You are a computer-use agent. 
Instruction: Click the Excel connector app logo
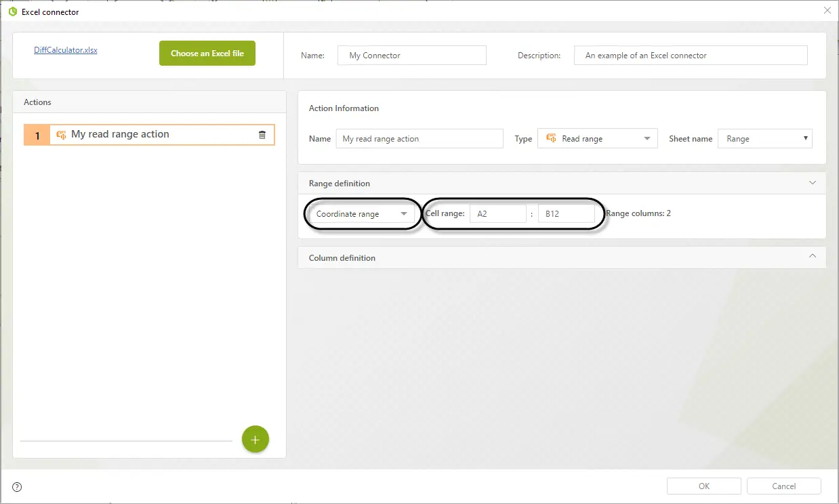pyautogui.click(x=12, y=12)
